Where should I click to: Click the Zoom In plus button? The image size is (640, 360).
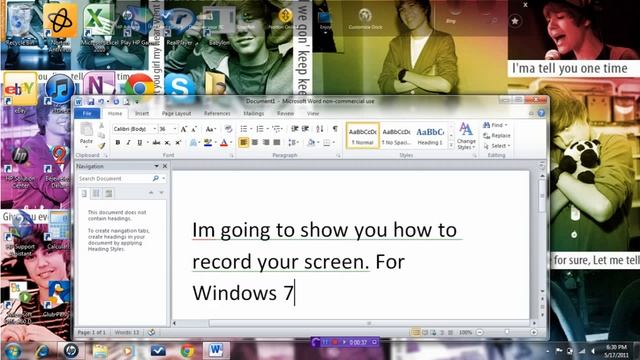(x=533, y=333)
